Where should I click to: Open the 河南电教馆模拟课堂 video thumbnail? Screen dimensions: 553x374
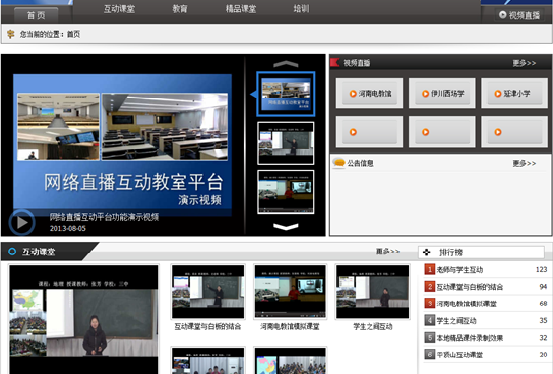click(290, 291)
